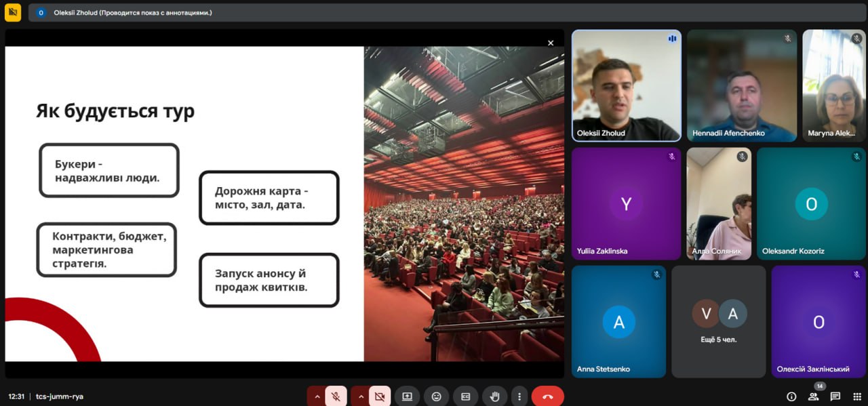Screen dimensions: 868x406
Task: Click the 'A' avatar of Anna Stetsenko
Action: click(x=618, y=322)
